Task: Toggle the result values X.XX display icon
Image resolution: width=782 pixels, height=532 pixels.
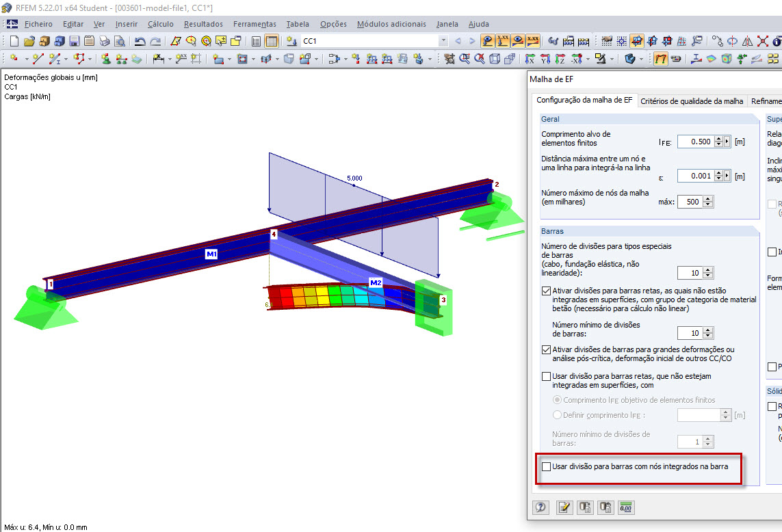Action: (533, 41)
